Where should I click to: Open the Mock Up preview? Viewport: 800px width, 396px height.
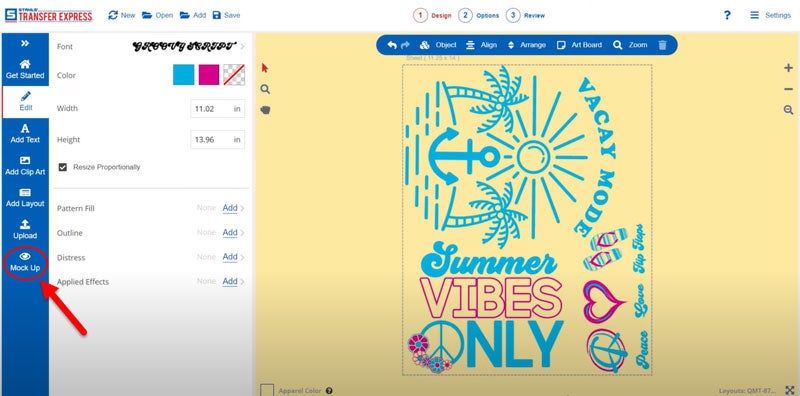[x=25, y=262]
